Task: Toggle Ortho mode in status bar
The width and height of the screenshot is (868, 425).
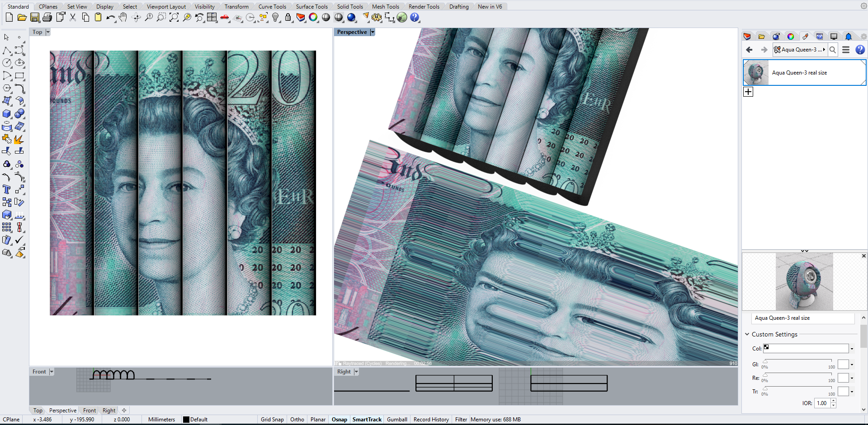Action: coord(297,420)
